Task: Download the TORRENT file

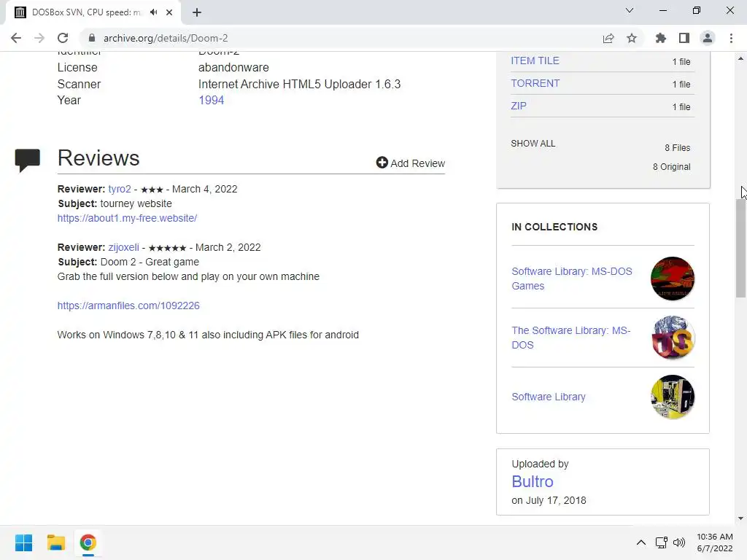Action: point(535,83)
